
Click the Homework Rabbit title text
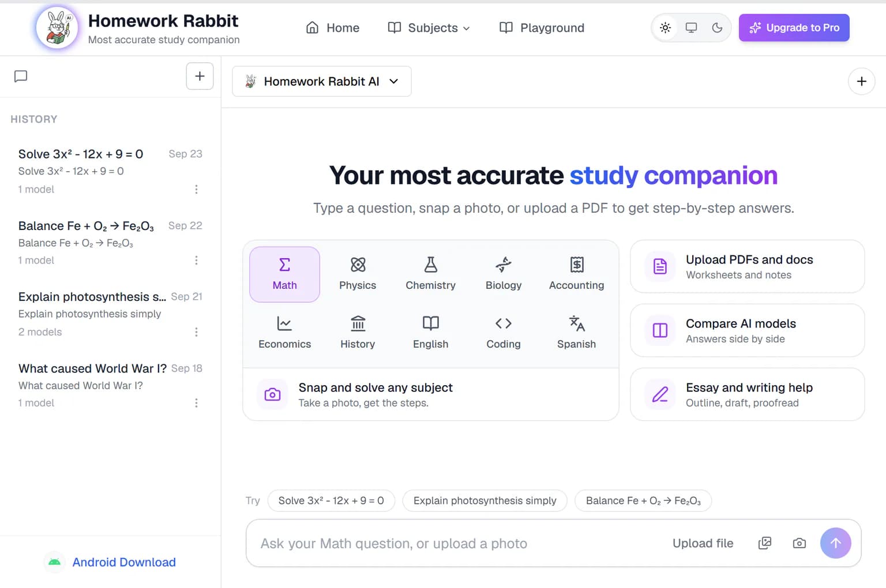click(x=163, y=21)
